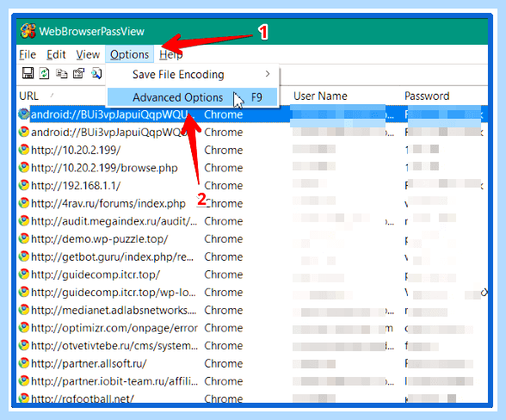Open the Properties toolbar icon
This screenshot has height=420, width=506.
click(79, 73)
